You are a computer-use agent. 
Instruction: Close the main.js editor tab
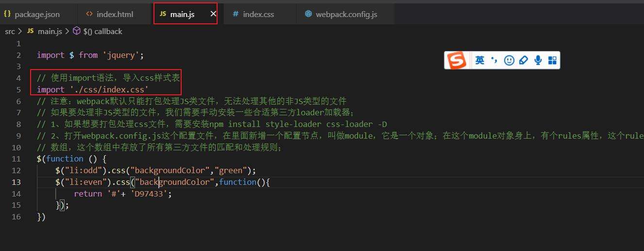click(x=213, y=14)
